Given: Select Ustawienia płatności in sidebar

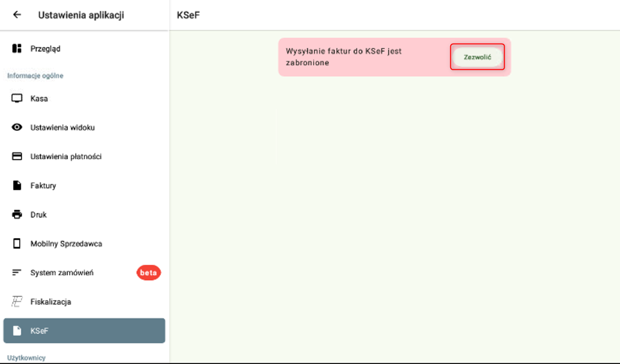Looking at the screenshot, I should [66, 157].
